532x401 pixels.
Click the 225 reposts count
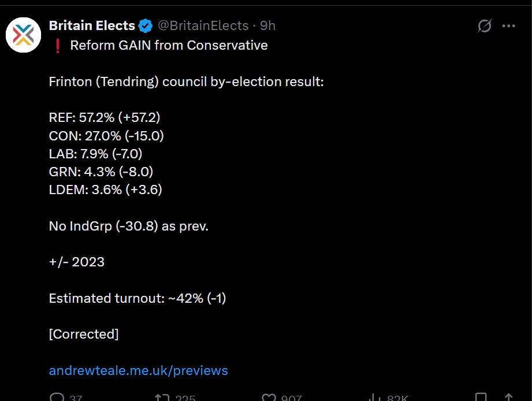click(185, 398)
